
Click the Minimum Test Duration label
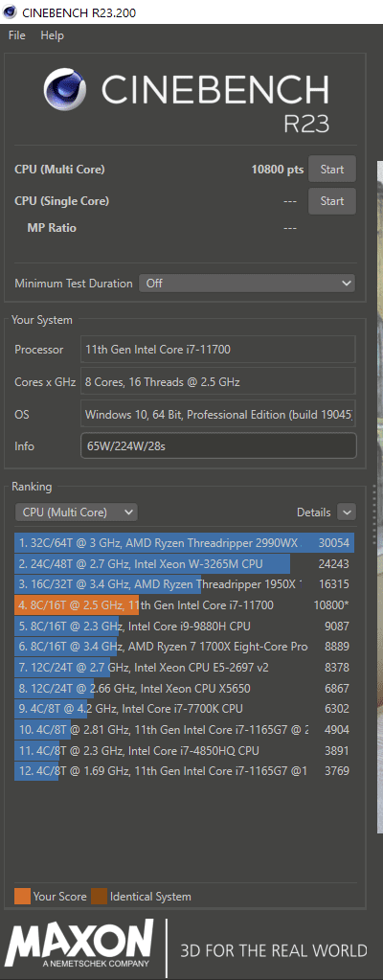point(74,284)
